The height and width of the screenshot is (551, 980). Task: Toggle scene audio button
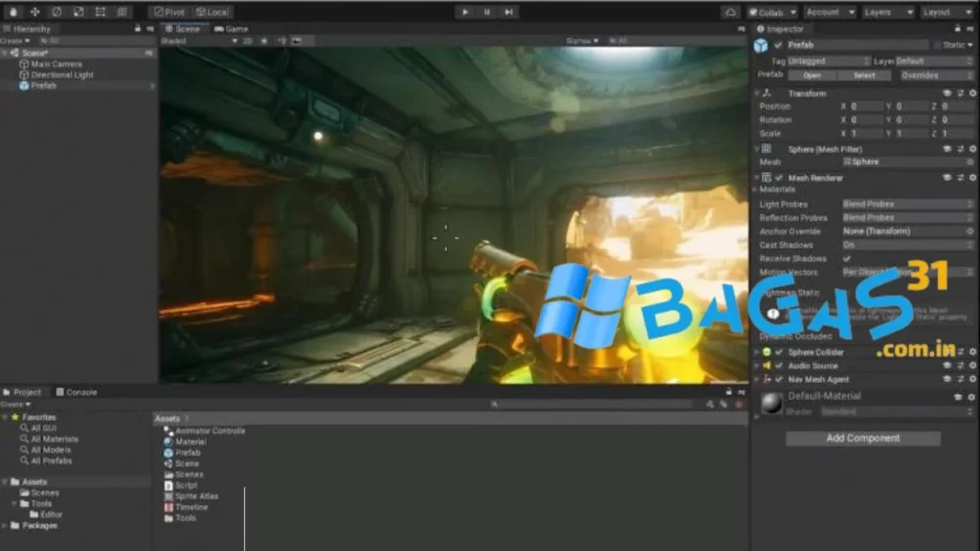coord(281,40)
